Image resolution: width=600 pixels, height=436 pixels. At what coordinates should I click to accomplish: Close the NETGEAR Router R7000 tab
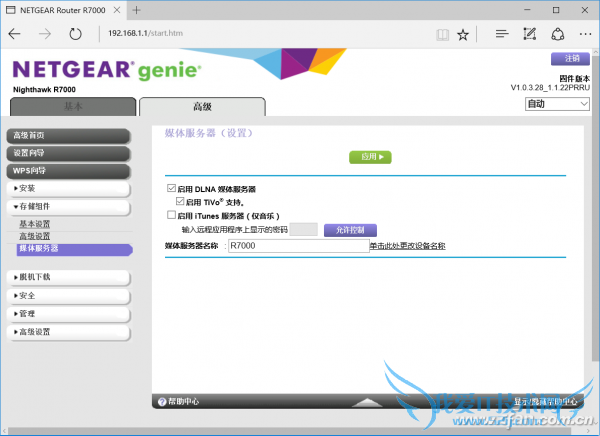(x=117, y=10)
